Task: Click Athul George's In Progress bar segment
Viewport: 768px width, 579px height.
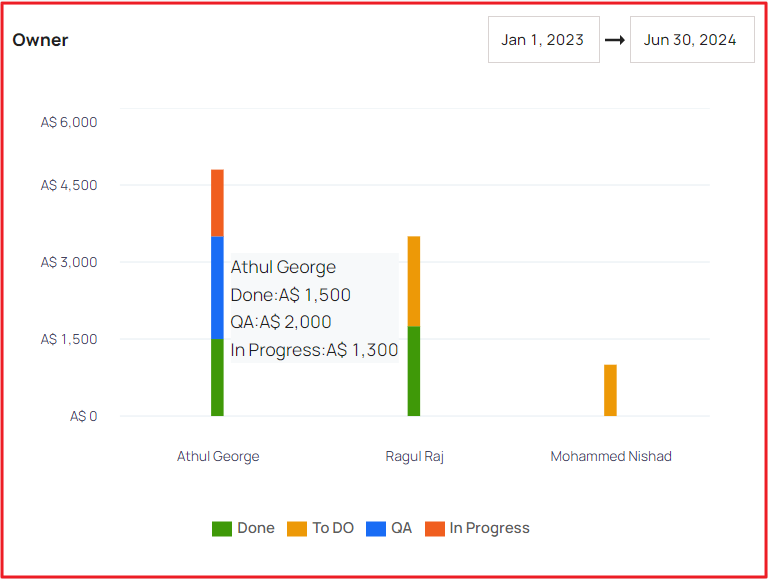Action: point(217,203)
